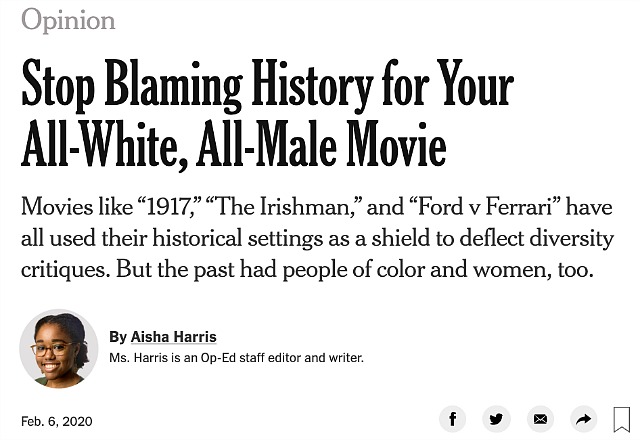Viewport: 640px width, 440px height.
Task: Open the Opinion section link
Action: click(x=68, y=20)
